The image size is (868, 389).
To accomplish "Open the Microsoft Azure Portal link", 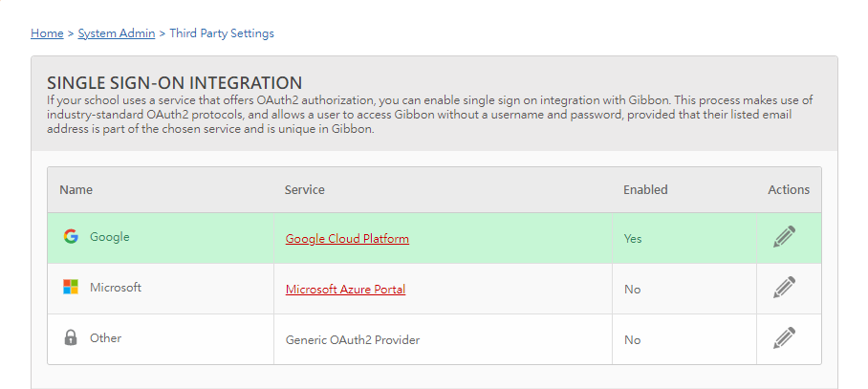I will [x=345, y=290].
